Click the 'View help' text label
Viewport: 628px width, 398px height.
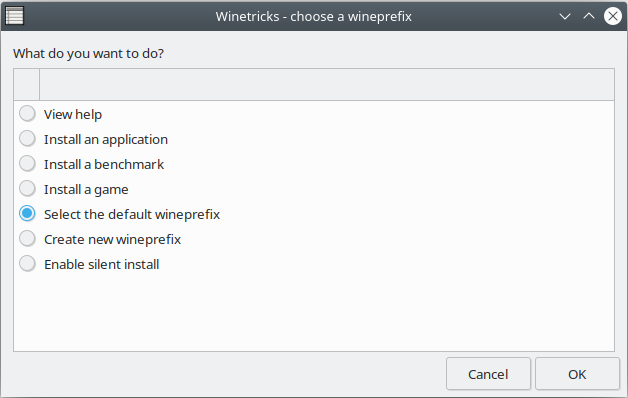(73, 115)
